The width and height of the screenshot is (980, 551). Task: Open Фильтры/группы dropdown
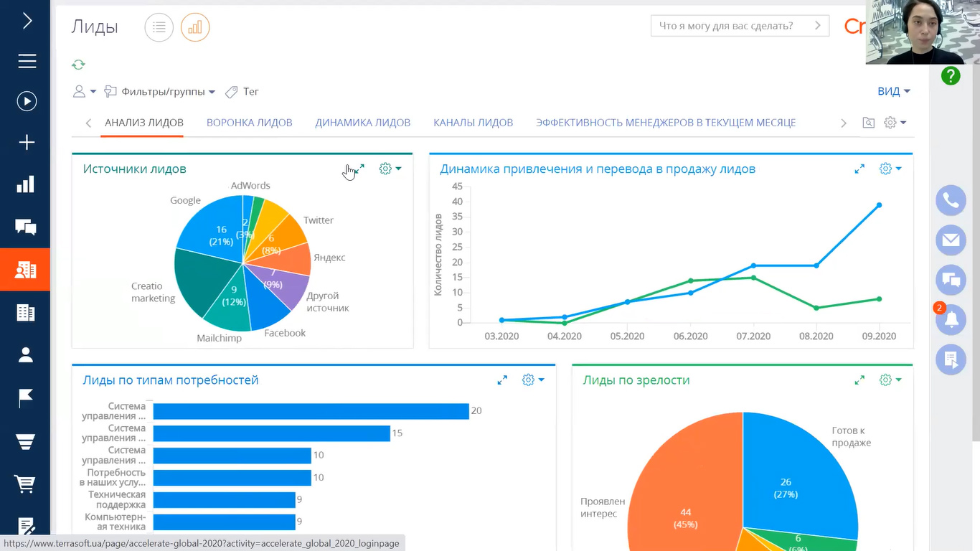[159, 91]
